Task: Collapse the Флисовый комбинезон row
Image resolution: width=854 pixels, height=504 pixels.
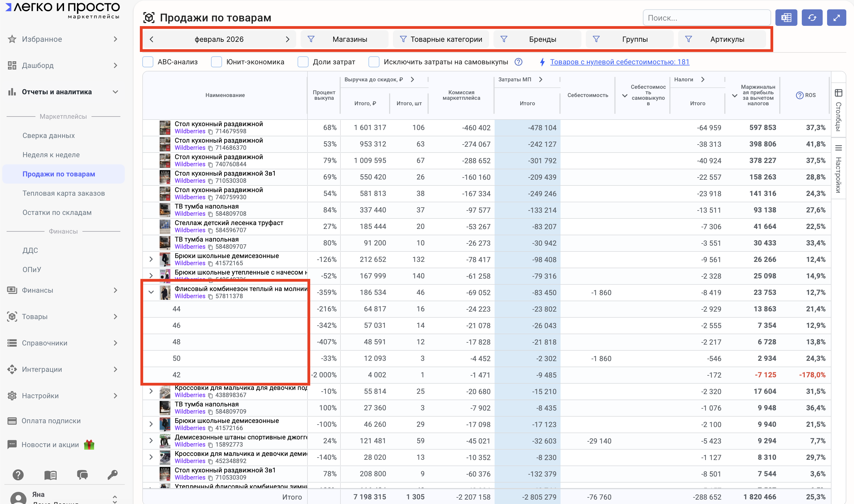Action: (151, 292)
